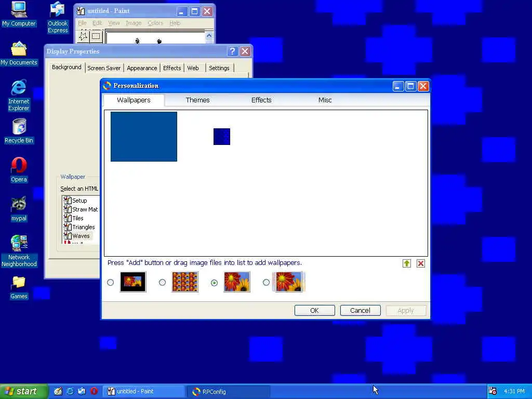Open the Appearance tab in Display Properties
The height and width of the screenshot is (399, 532).
point(142,68)
